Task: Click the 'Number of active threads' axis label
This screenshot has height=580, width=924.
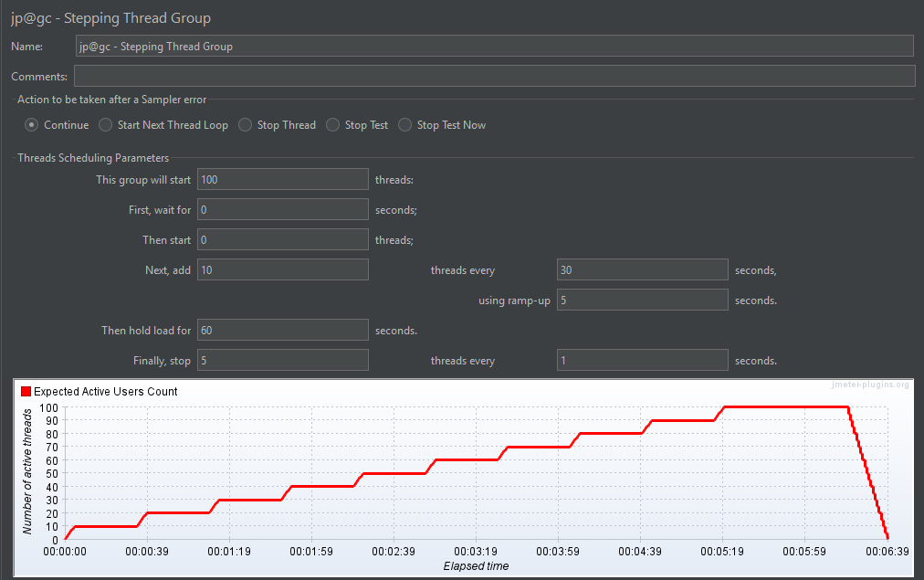Action: click(27, 471)
